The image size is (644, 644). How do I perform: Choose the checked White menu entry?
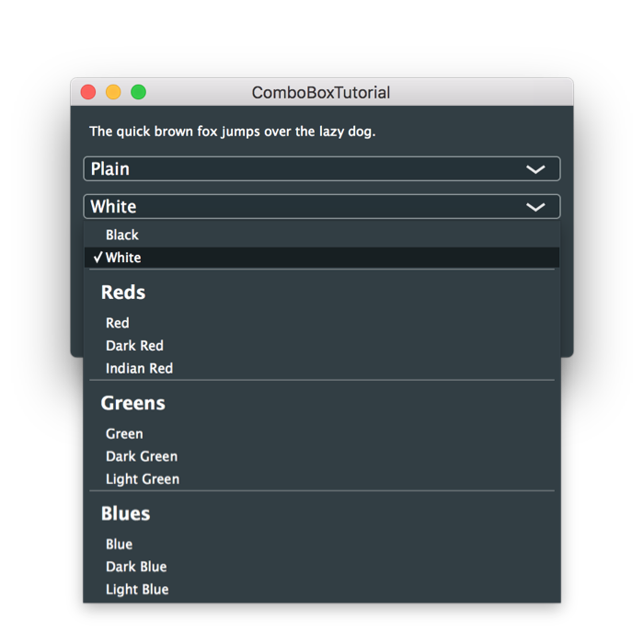click(x=123, y=258)
